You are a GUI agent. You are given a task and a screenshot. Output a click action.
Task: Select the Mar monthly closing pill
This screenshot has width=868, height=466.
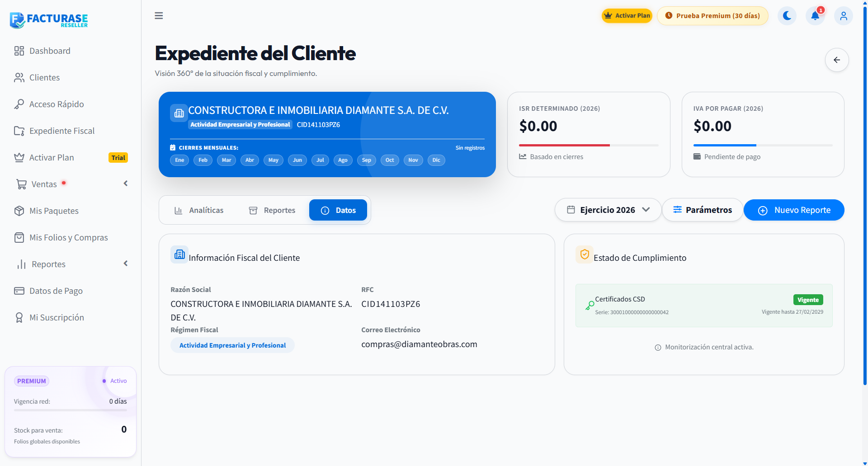pyautogui.click(x=226, y=160)
